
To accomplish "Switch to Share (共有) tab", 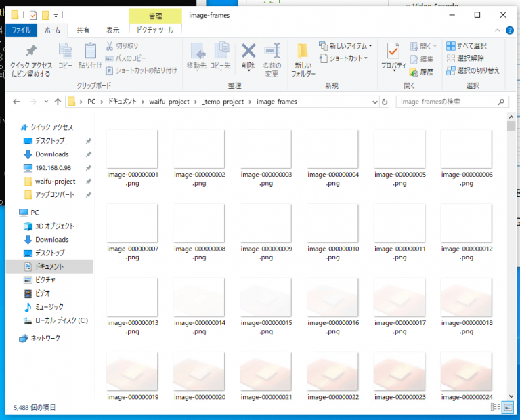I will tap(83, 30).
